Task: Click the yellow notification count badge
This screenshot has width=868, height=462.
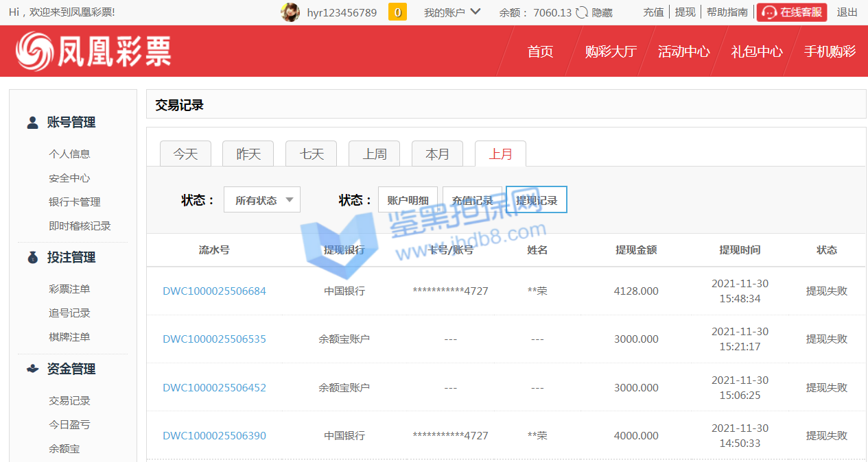Action: click(397, 12)
